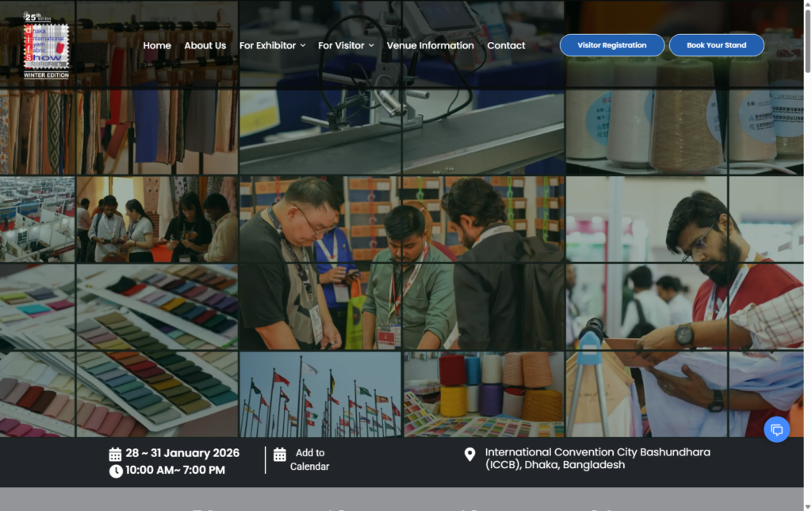The width and height of the screenshot is (812, 511).
Task: Click the Add to Calendar link
Action: (x=309, y=459)
